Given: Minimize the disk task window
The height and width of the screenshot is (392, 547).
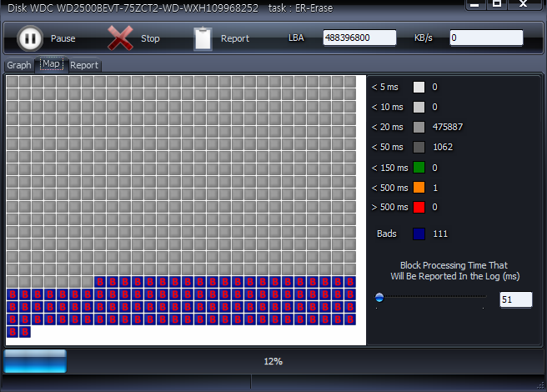Looking at the screenshot, I should click(x=474, y=4).
